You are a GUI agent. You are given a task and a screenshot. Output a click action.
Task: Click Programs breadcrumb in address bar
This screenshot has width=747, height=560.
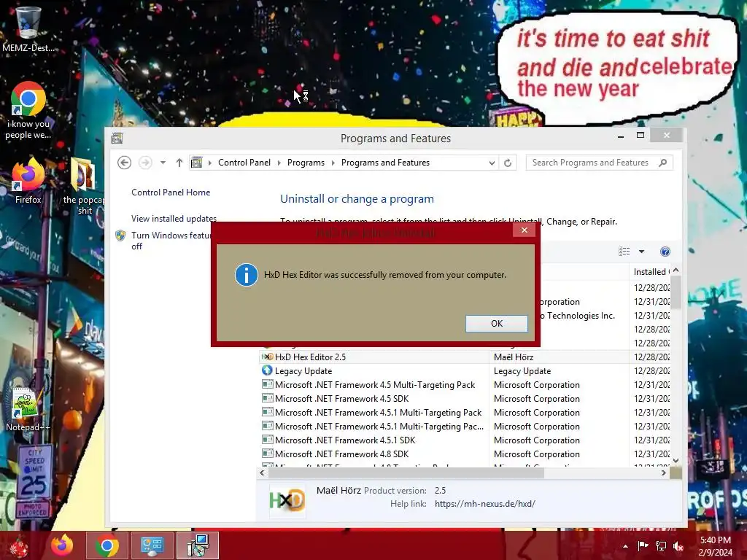(306, 163)
